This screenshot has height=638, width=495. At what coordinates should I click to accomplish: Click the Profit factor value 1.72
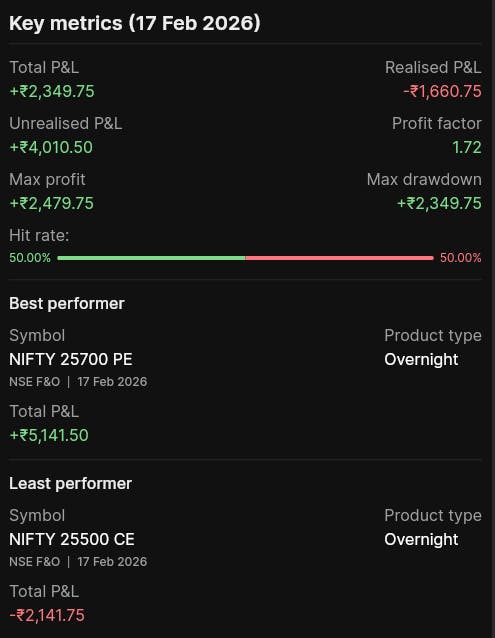pyautogui.click(x=467, y=147)
